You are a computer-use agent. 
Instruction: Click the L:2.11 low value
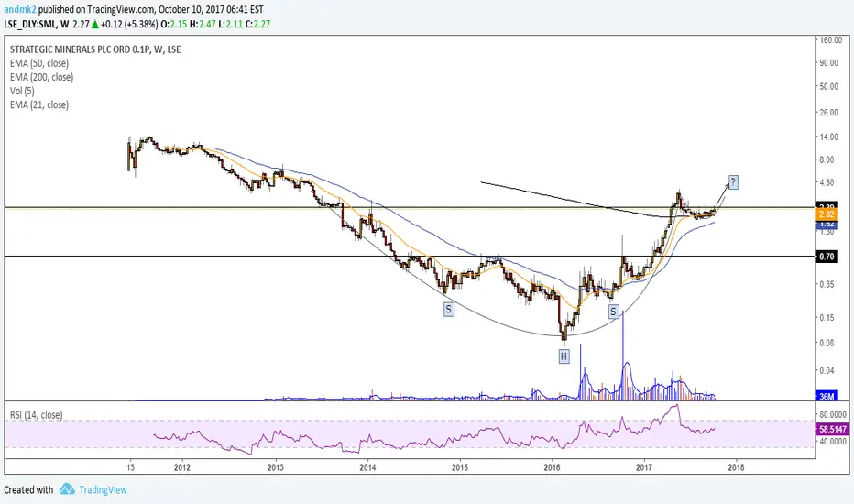[231, 24]
